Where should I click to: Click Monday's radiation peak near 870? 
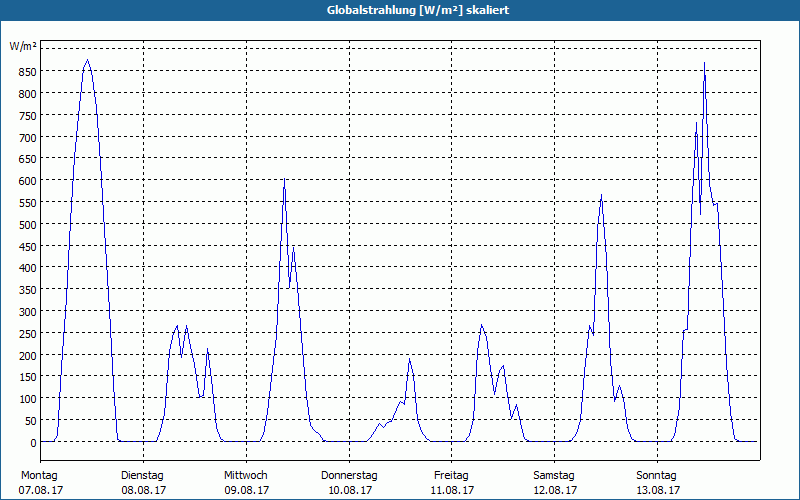(88, 60)
